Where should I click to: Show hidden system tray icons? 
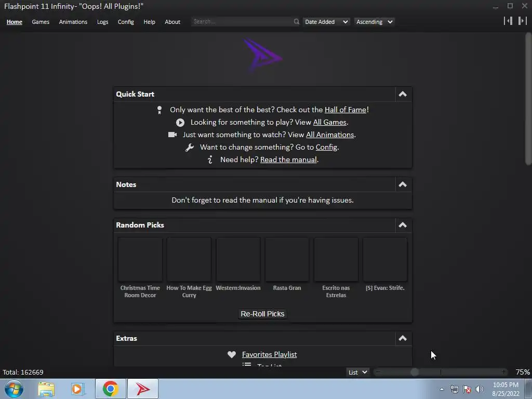pos(442,389)
